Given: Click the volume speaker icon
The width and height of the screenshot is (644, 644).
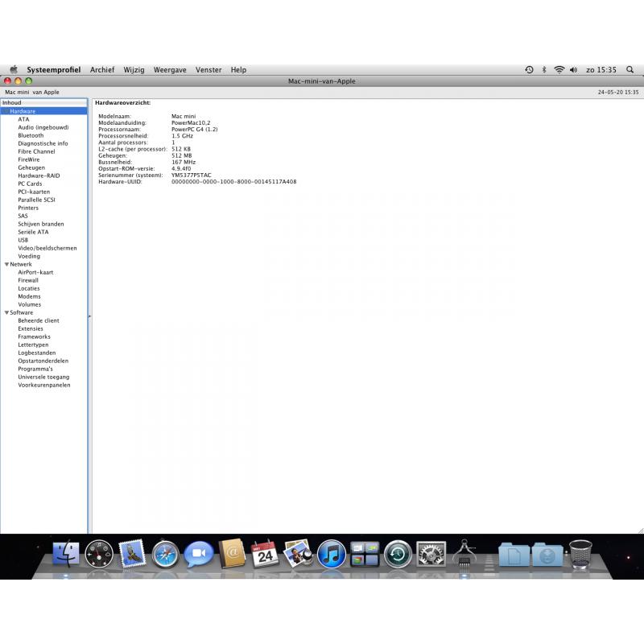Looking at the screenshot, I should tap(573, 70).
